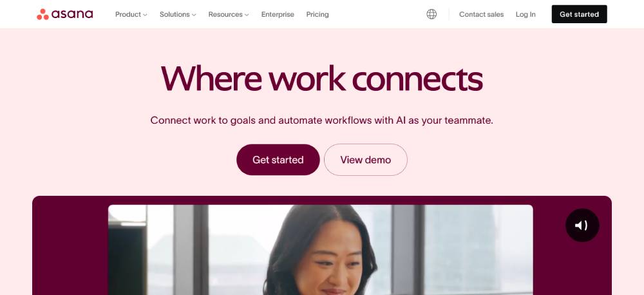644x295 pixels.
Task: Select the Log In link
Action: tap(526, 14)
